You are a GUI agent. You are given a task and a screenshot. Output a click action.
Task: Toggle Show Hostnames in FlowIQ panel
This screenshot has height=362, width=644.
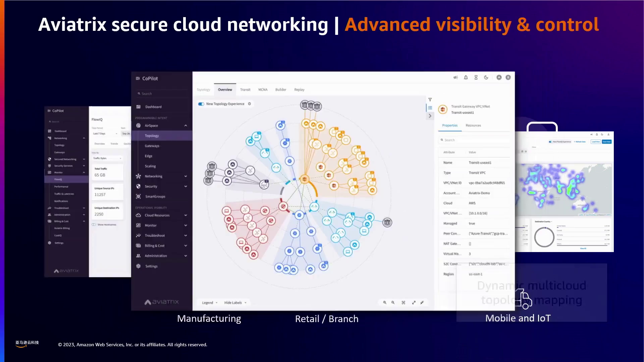(94, 225)
